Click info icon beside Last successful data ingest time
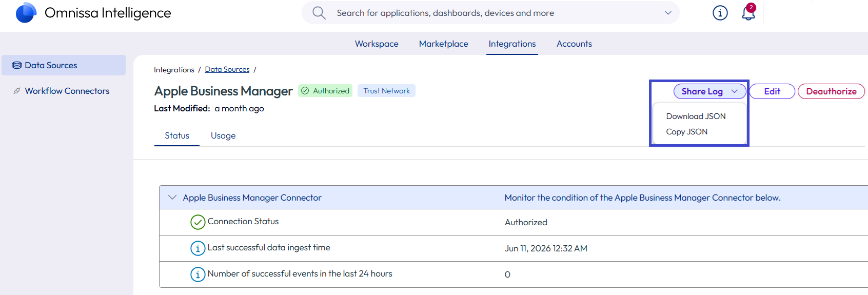Screen dimensions: 868x295 pos(198,248)
